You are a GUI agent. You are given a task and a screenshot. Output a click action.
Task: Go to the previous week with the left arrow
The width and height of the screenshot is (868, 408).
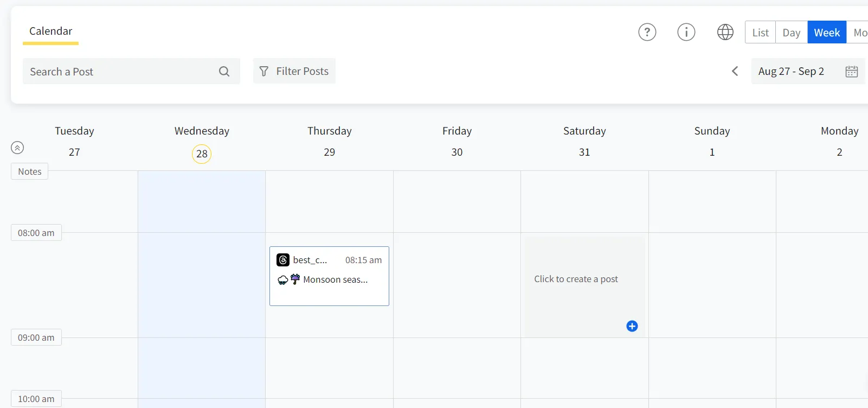735,71
